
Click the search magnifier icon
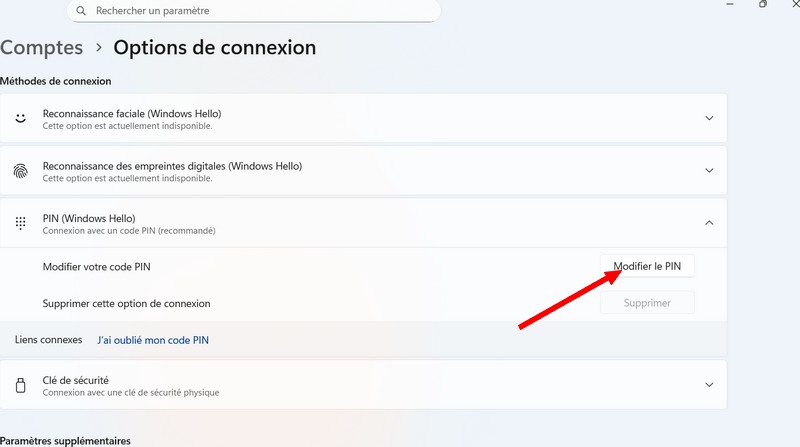[x=82, y=11]
